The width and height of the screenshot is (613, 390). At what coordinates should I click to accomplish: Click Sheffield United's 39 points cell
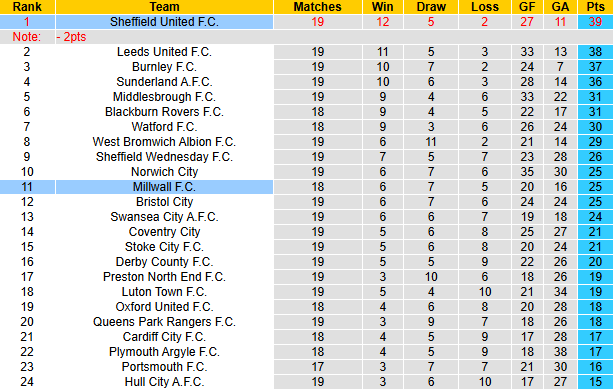tap(595, 22)
